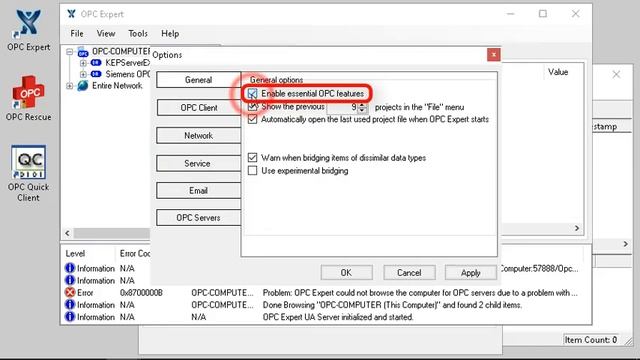Open the OPC Expert desktop shortcut

pos(28,31)
